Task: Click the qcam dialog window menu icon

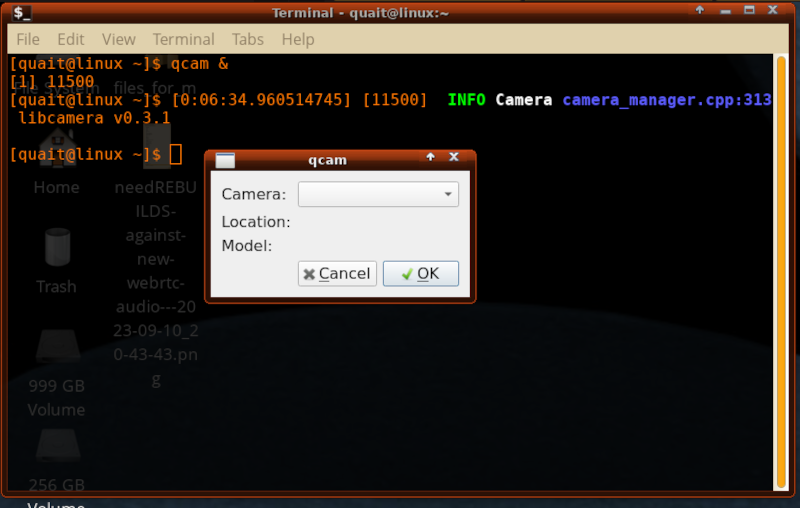Action: pos(225,160)
